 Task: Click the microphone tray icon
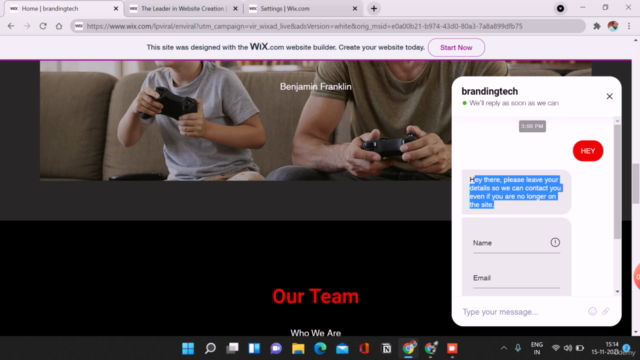tap(518, 348)
